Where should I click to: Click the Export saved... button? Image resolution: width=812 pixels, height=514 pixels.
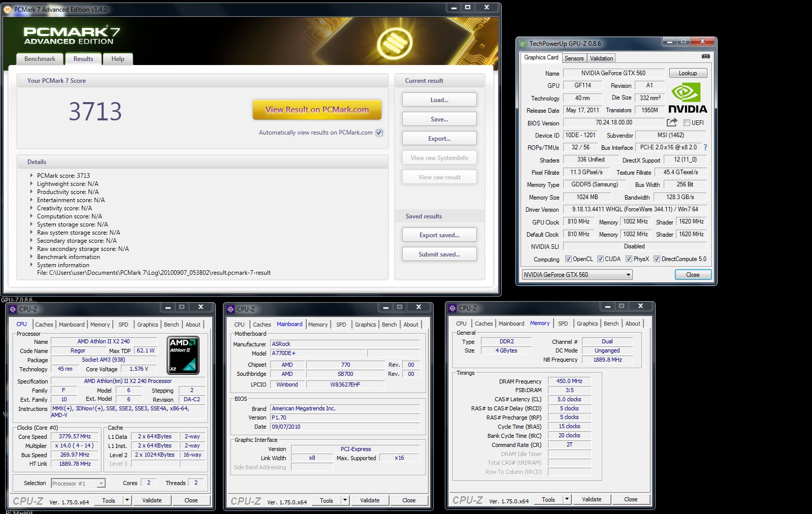[x=439, y=235]
